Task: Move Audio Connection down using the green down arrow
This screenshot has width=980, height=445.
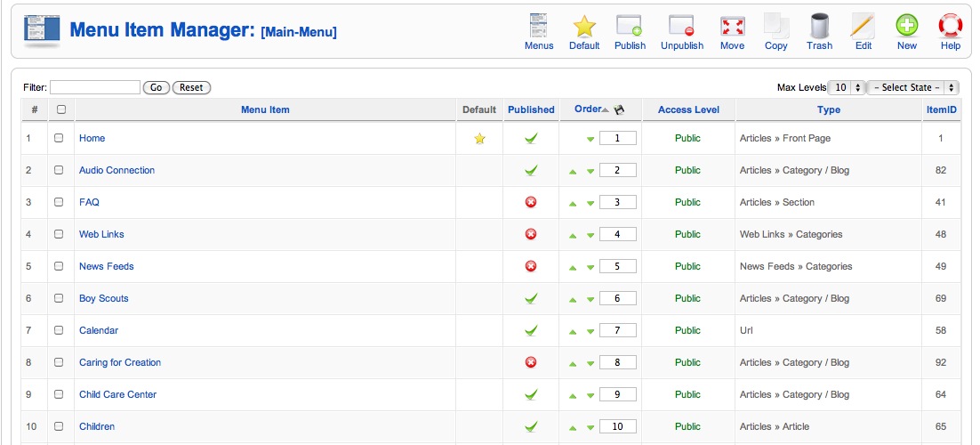Action: [x=590, y=171]
